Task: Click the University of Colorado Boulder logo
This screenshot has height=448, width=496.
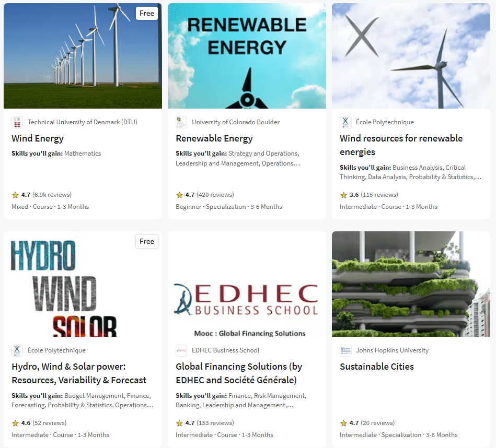Action: click(x=181, y=122)
